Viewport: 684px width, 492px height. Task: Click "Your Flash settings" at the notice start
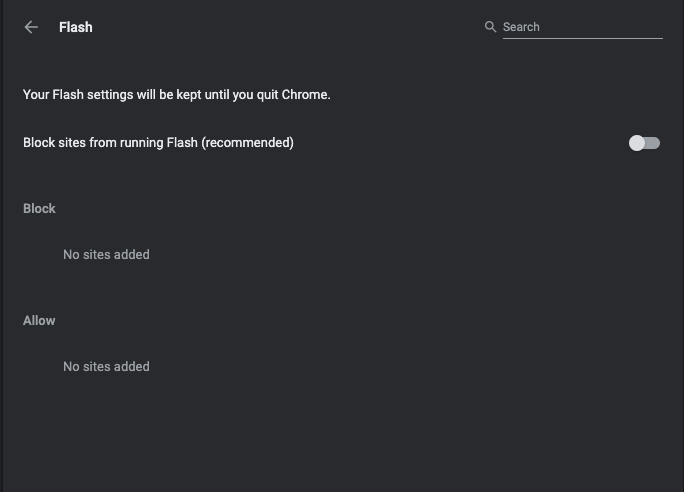coord(75,95)
